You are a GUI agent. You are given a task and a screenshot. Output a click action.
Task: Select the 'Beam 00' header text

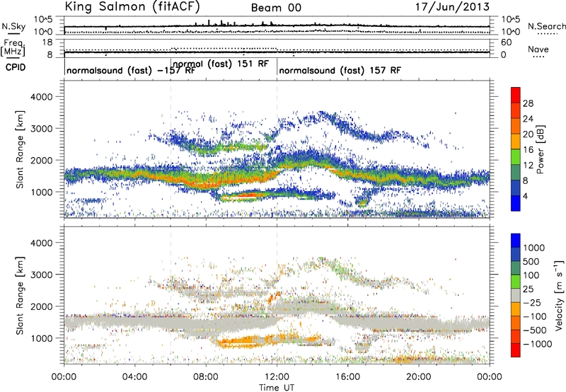tap(276, 8)
